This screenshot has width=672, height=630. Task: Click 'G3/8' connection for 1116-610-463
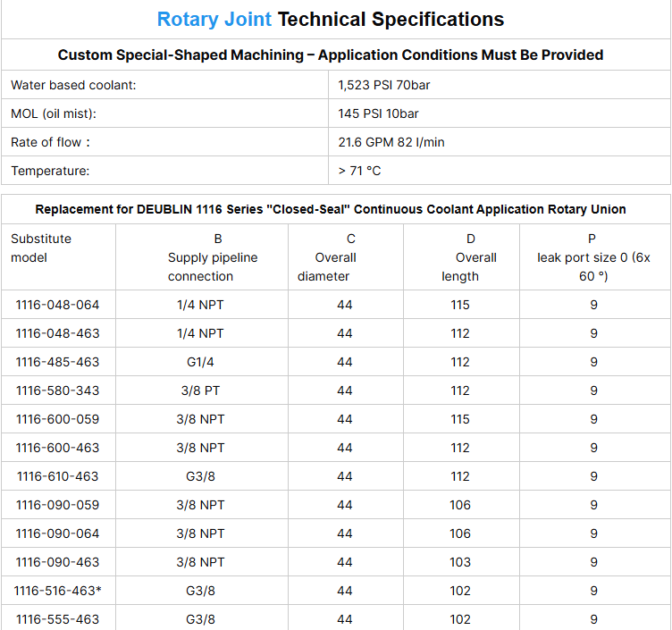coord(200,476)
